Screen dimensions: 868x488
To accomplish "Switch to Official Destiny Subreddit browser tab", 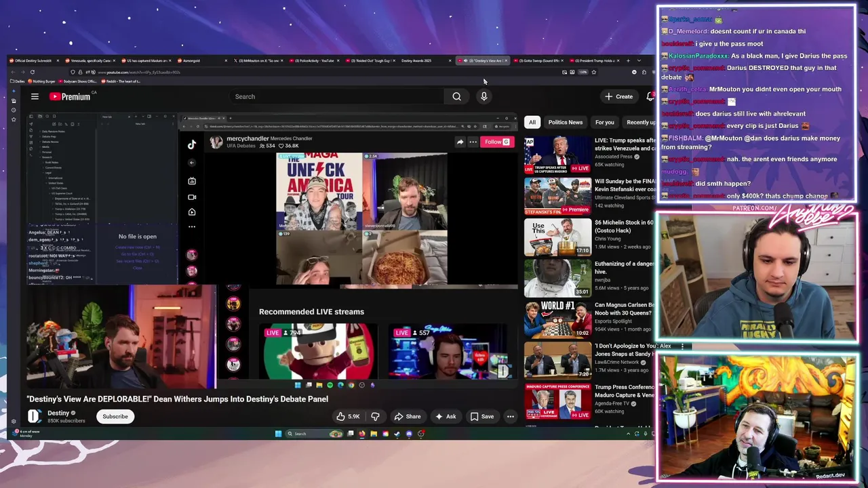I will pyautogui.click(x=34, y=60).
